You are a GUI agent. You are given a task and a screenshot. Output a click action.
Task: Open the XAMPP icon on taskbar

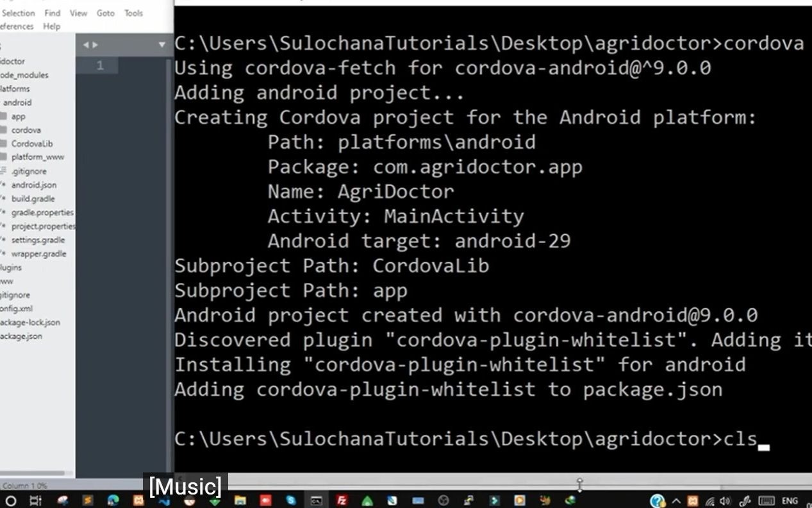(x=138, y=500)
